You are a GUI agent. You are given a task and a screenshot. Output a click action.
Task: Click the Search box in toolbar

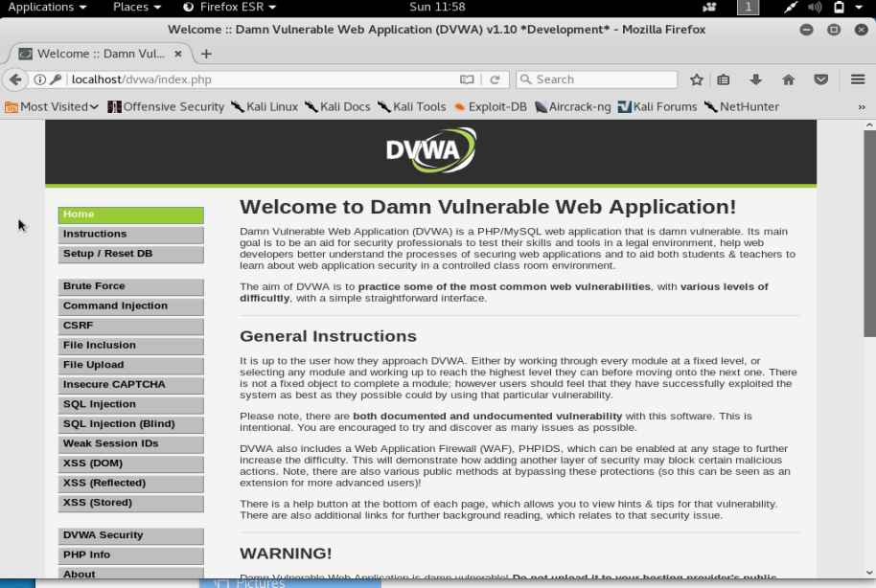(597, 79)
